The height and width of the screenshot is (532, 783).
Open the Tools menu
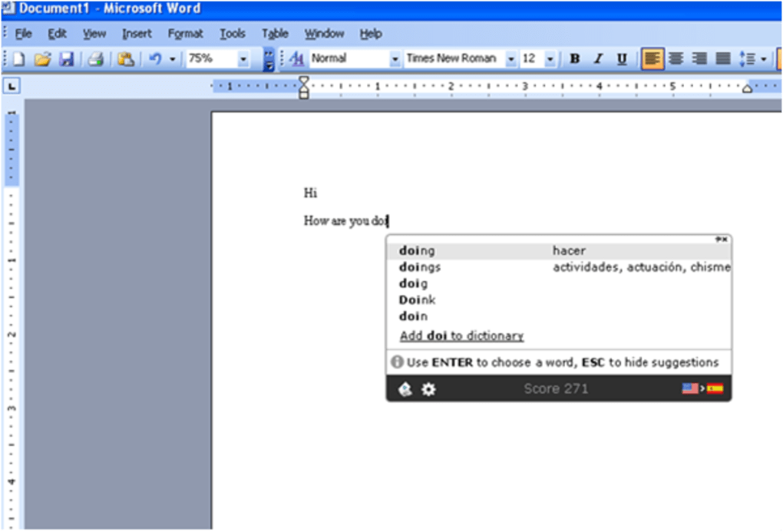(232, 34)
